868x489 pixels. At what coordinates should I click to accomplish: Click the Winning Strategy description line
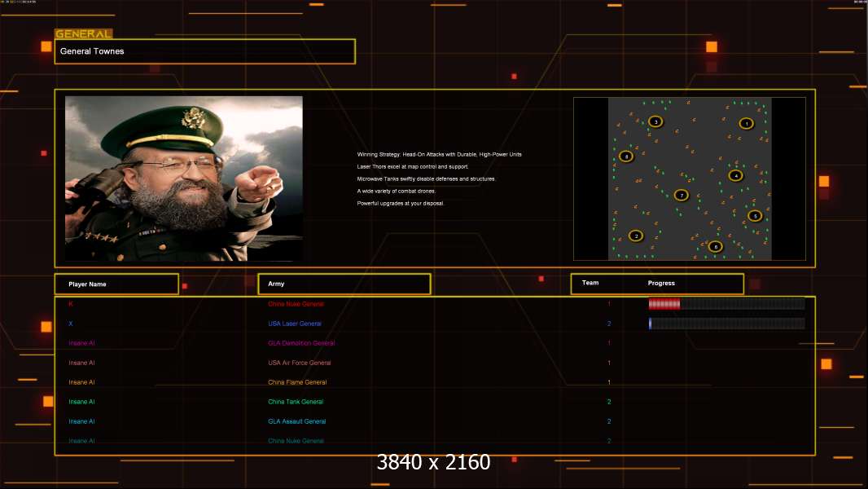pos(439,155)
